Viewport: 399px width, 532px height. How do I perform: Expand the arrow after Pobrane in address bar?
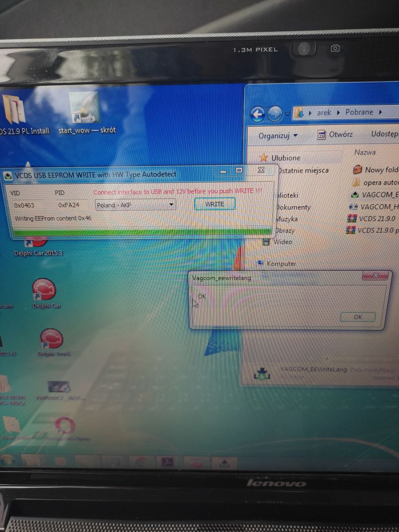[x=380, y=113]
